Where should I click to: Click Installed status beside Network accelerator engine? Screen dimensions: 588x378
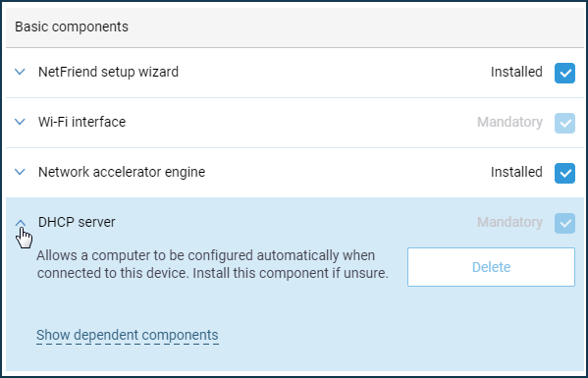coord(516,172)
